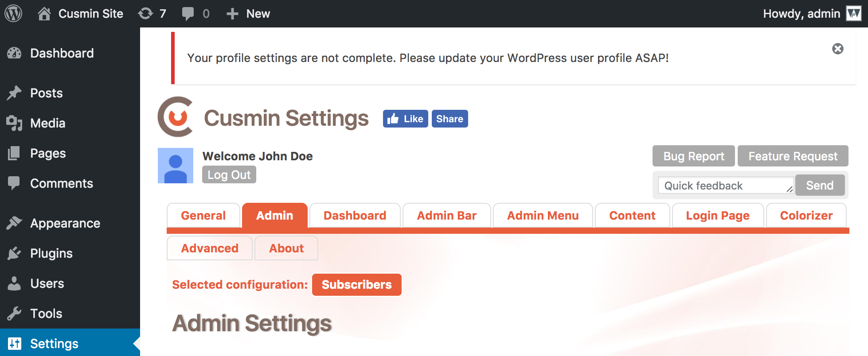Open the Login Page tab
Viewport: 868px width, 356px height.
coord(718,216)
